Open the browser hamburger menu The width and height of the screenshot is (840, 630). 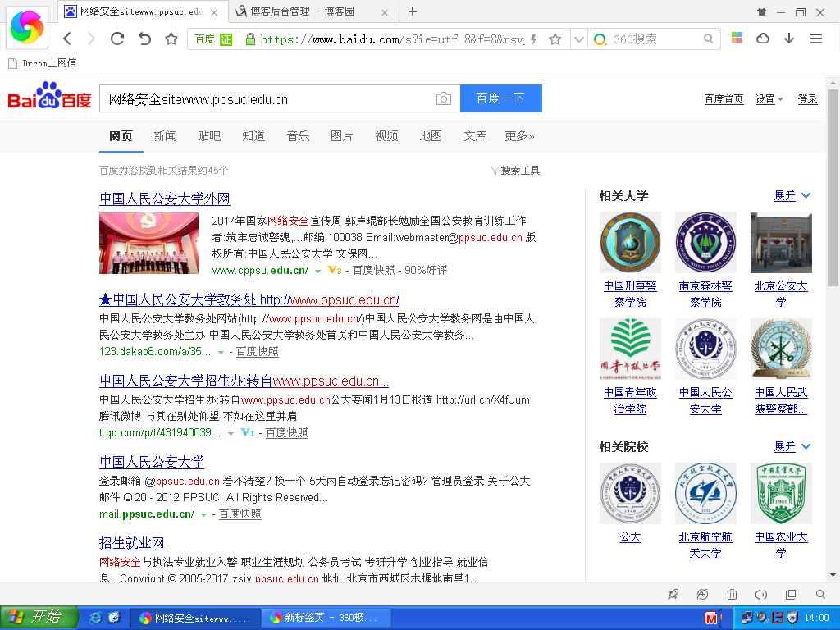click(x=816, y=39)
